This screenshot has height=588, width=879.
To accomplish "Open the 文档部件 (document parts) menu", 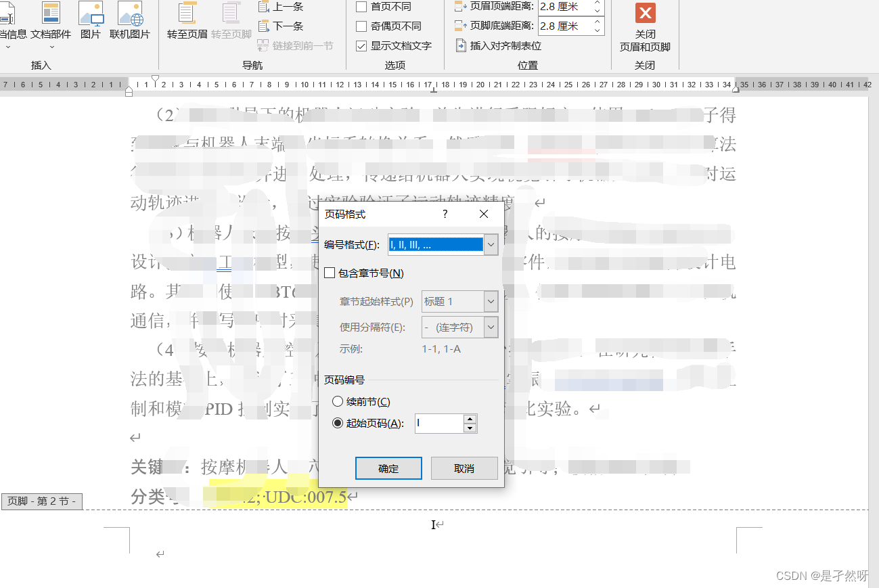I will click(x=51, y=25).
